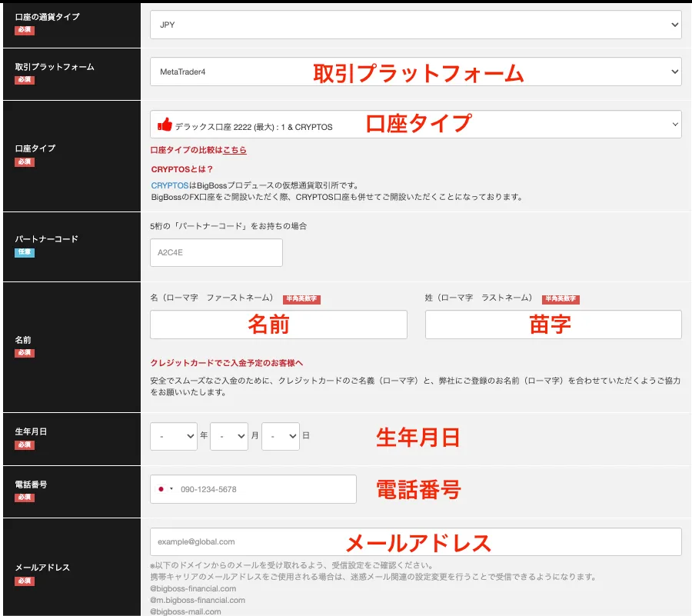
Task: Click the blue 任意 badge under パートナーコード
Action: 24,252
